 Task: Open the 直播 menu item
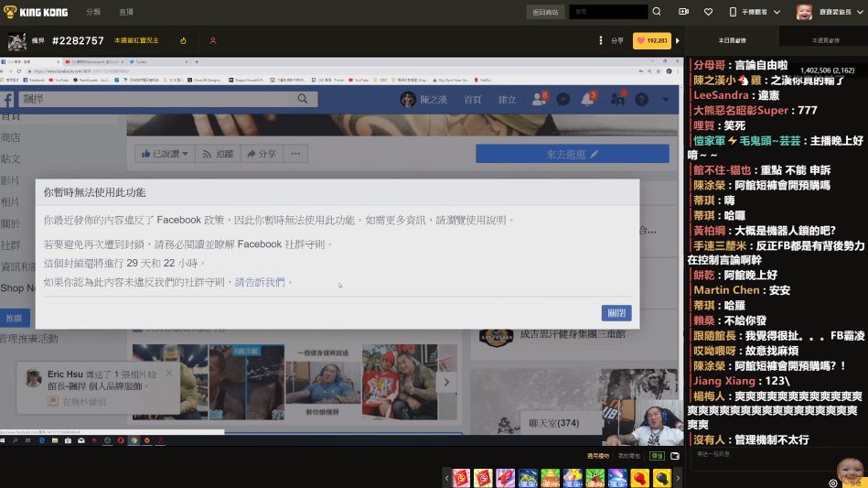point(125,12)
